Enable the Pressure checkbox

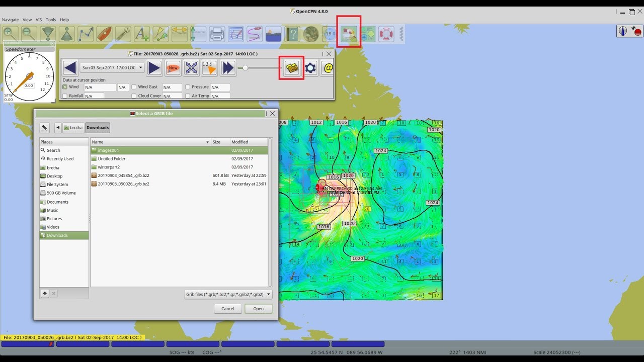[187, 87]
